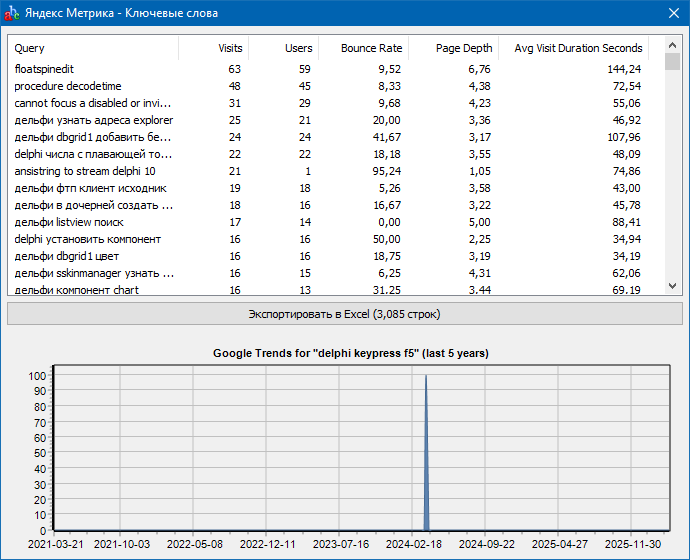Click the spike peak in trends chart
This screenshot has height=560, width=690.
click(426, 378)
